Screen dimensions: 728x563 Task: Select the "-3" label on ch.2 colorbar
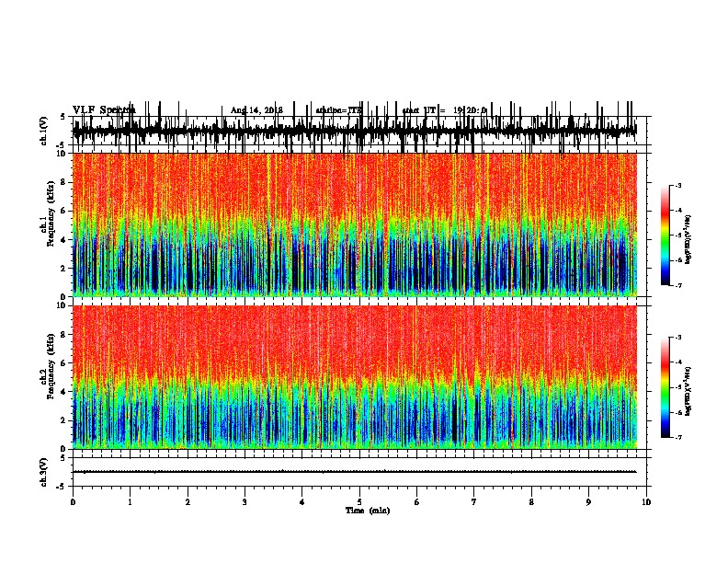(x=677, y=338)
